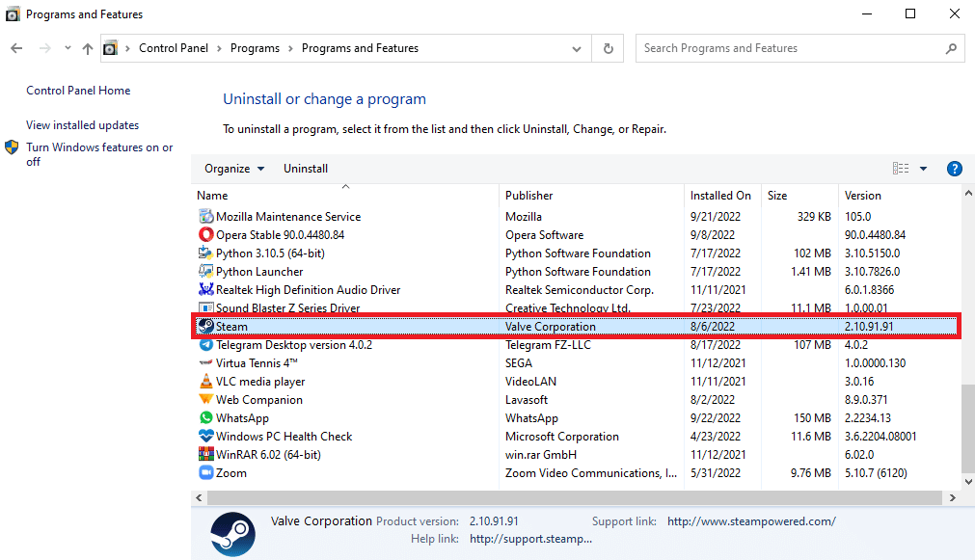
Task: Click the Zoom icon
Action: [205, 473]
